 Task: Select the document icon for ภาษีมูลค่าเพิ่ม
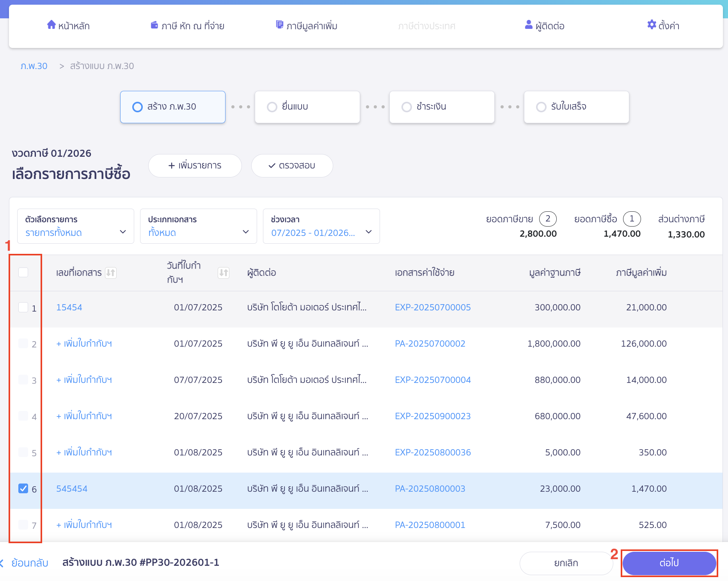pyautogui.click(x=279, y=24)
